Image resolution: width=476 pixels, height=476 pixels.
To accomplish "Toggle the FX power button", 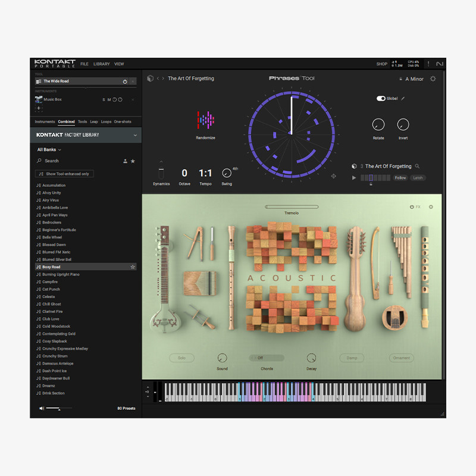I will pos(412,206).
